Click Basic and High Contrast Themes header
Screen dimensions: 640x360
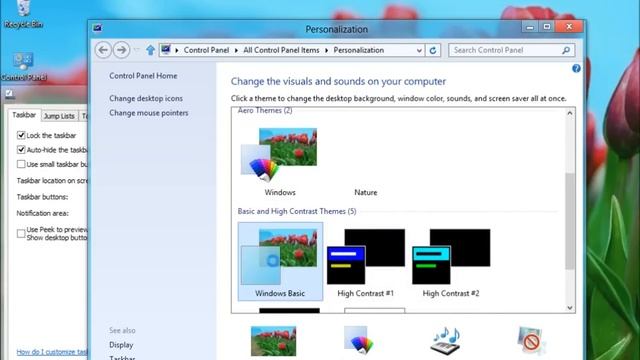tap(297, 211)
